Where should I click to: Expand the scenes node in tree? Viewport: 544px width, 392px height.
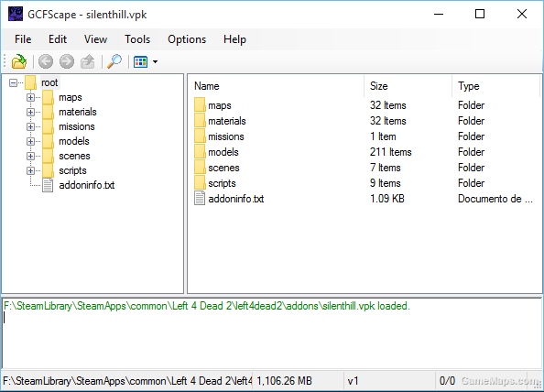[30, 156]
